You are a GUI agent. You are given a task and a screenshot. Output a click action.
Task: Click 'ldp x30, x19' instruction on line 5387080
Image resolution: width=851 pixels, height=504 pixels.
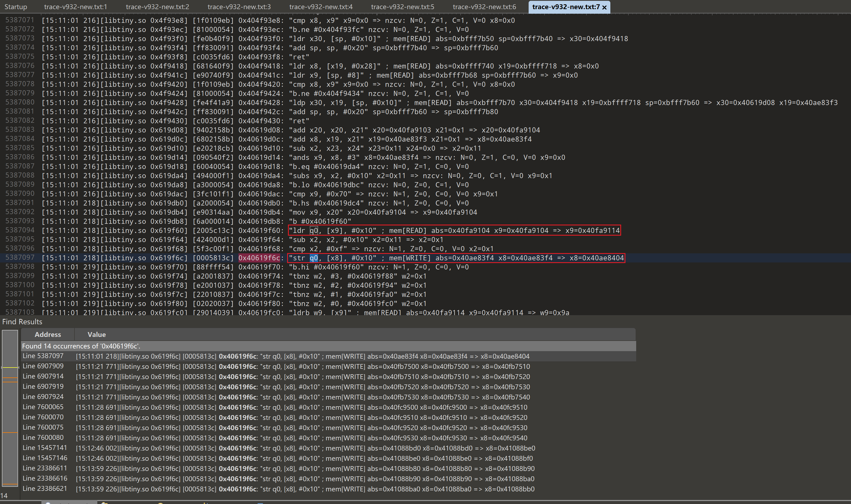pos(345,103)
